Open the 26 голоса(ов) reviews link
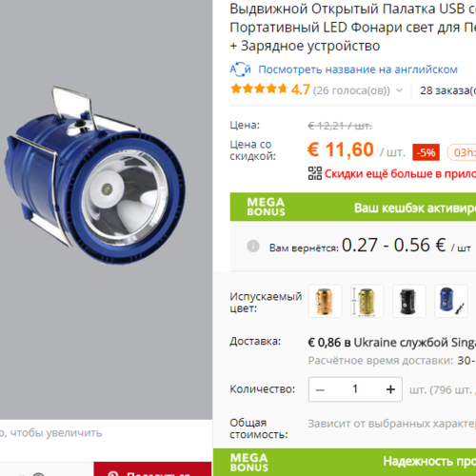 click(351, 90)
